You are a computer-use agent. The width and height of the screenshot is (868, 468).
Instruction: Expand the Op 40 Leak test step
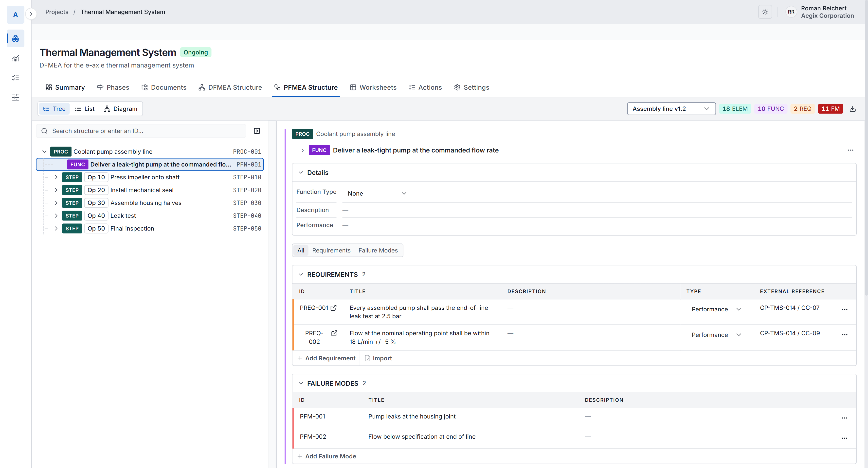(x=56, y=216)
